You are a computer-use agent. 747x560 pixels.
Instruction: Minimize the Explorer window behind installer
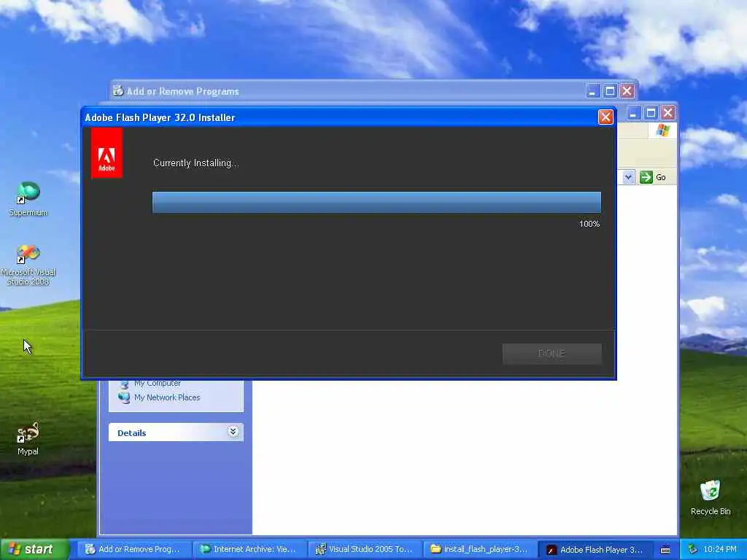point(633,113)
